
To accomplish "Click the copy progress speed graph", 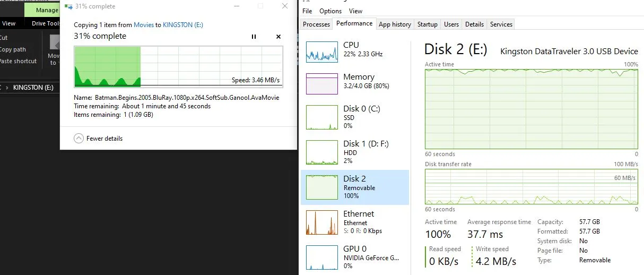I will tap(179, 66).
